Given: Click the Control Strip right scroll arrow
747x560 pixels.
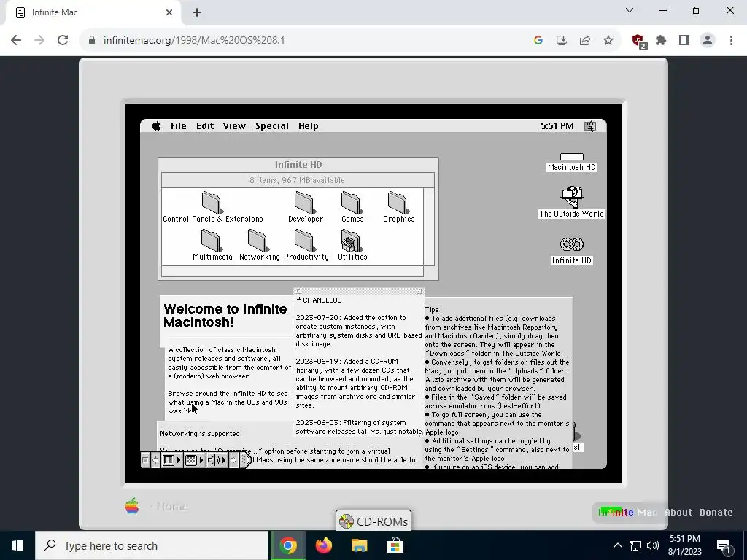Looking at the screenshot, I should (x=233, y=460).
